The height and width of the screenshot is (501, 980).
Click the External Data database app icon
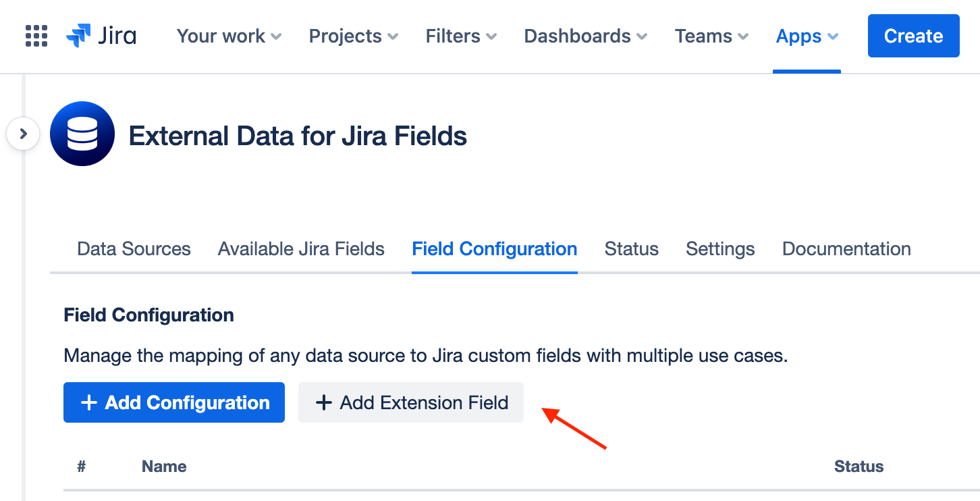tap(82, 134)
